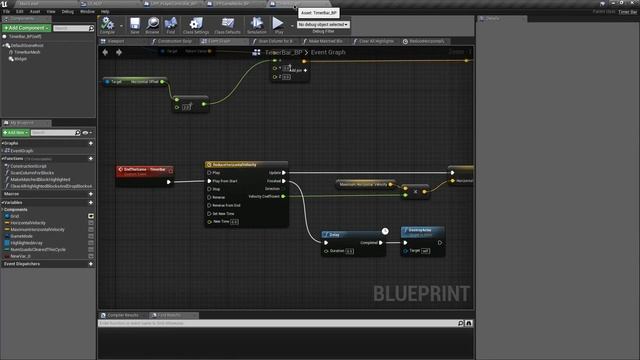Select the ScanColumnForBlocks function
The height and width of the screenshot is (360, 640).
pos(32,173)
